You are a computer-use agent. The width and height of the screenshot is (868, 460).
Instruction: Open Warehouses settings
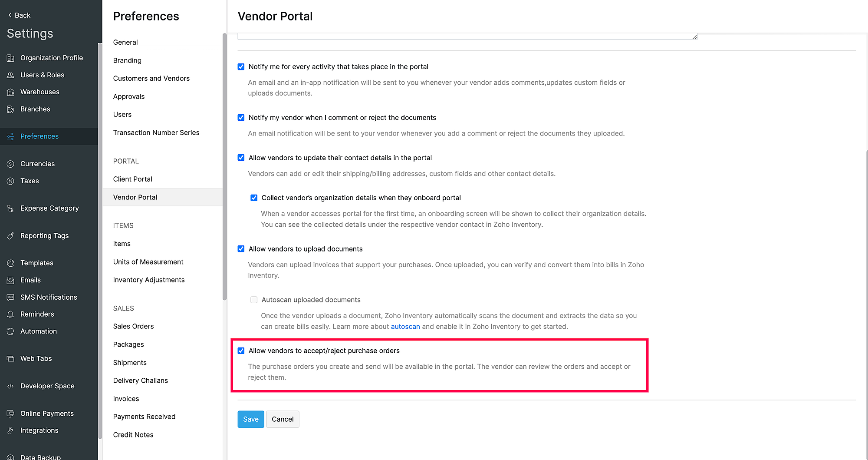click(39, 92)
